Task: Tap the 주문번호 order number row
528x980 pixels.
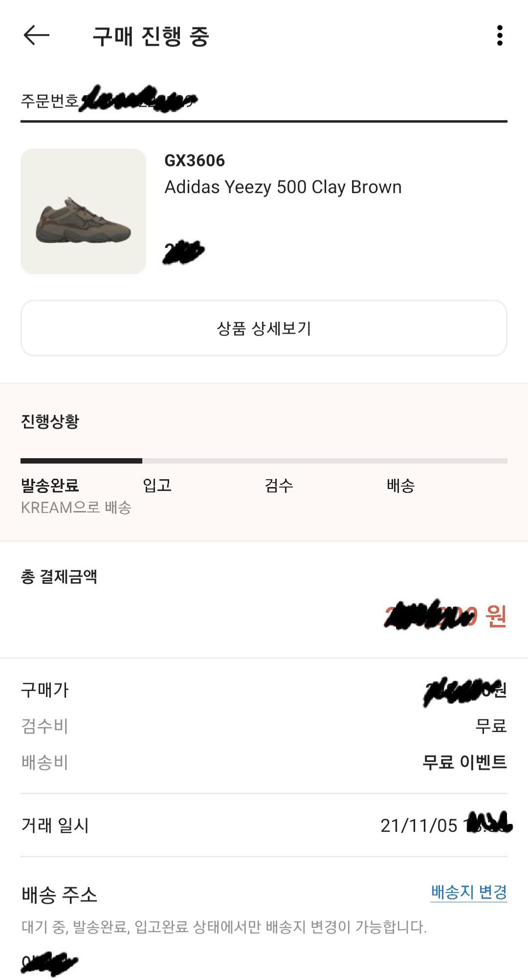Action: click(x=264, y=100)
